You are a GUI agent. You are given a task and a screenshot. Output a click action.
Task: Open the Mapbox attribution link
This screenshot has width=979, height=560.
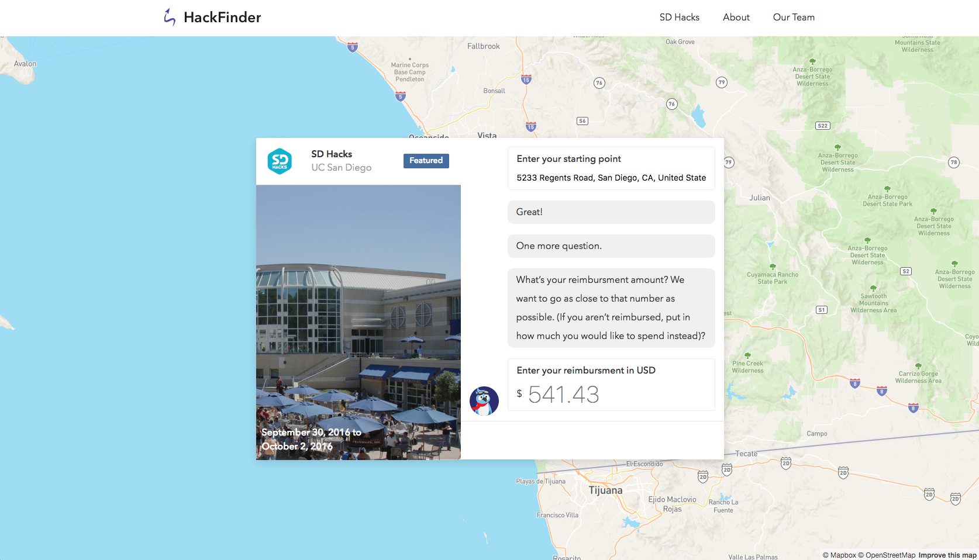839,555
